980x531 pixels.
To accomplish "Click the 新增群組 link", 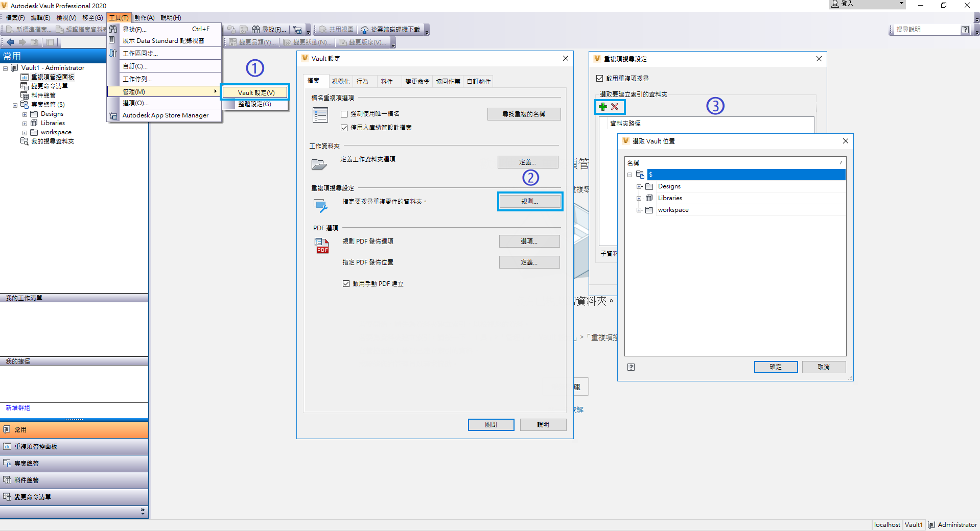I will click(x=18, y=408).
